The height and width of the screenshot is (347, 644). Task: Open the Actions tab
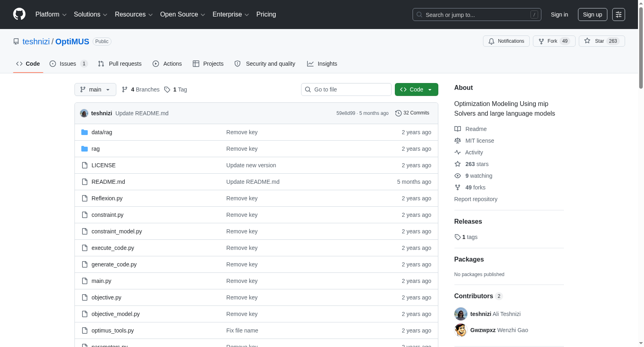coord(167,64)
